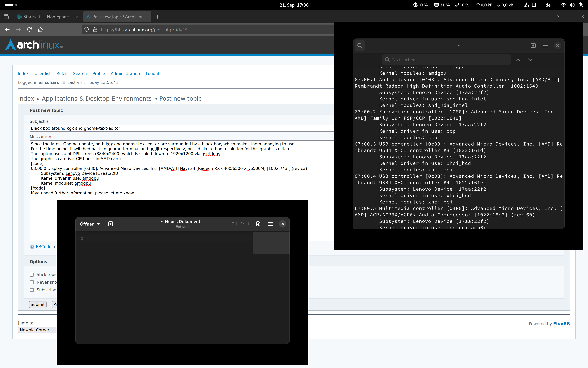Open Wi-Fi status in top bar

pos(563,5)
